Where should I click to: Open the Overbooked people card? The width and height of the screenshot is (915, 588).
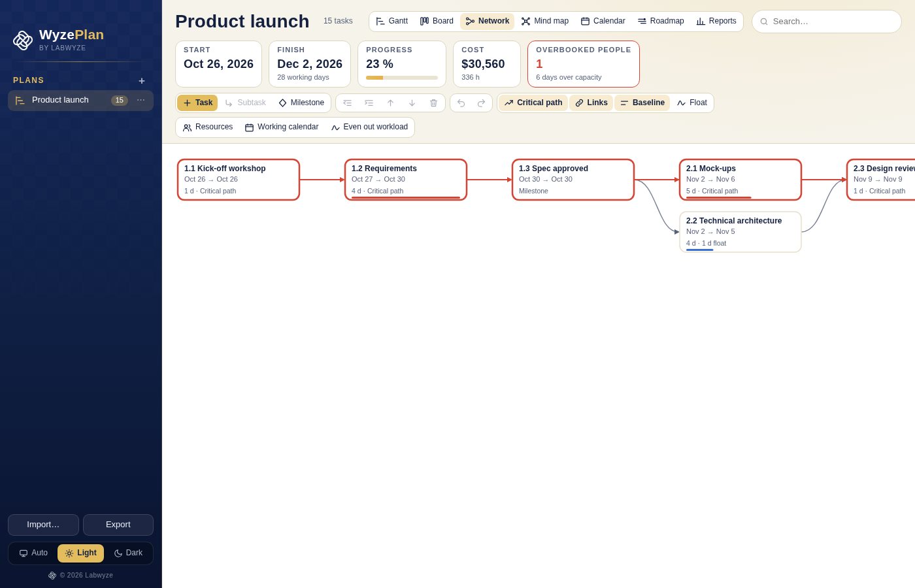(x=584, y=64)
